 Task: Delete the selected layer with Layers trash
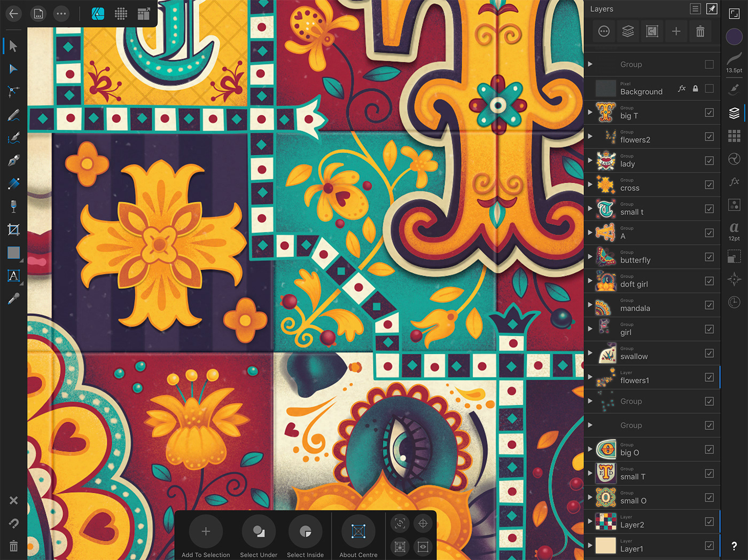700,31
